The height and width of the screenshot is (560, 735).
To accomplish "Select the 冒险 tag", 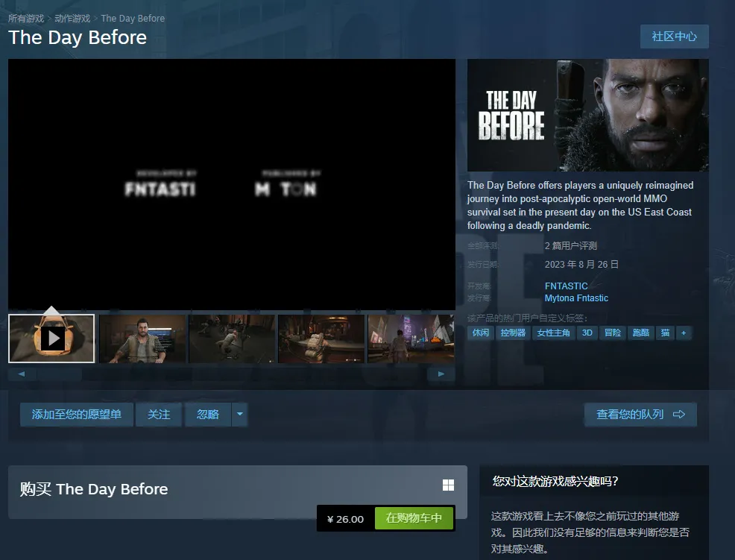I will coord(613,333).
